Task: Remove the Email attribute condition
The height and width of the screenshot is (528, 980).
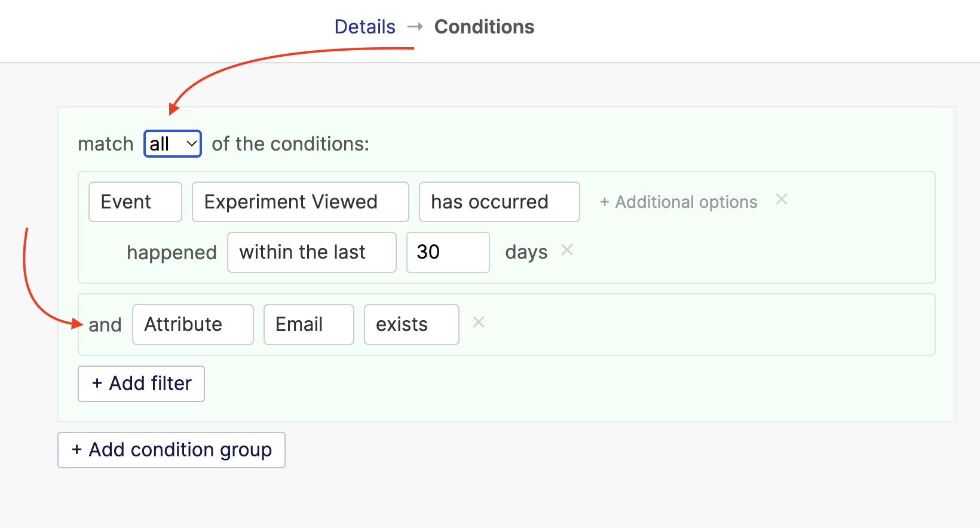Action: [x=479, y=323]
